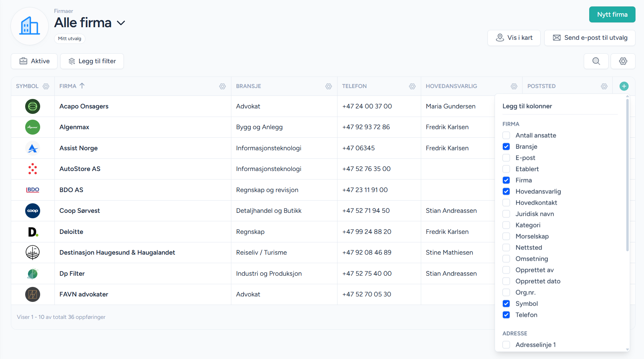The height and width of the screenshot is (359, 644).
Task: Tick the Org.nr. checkbox
Action: tap(506, 292)
